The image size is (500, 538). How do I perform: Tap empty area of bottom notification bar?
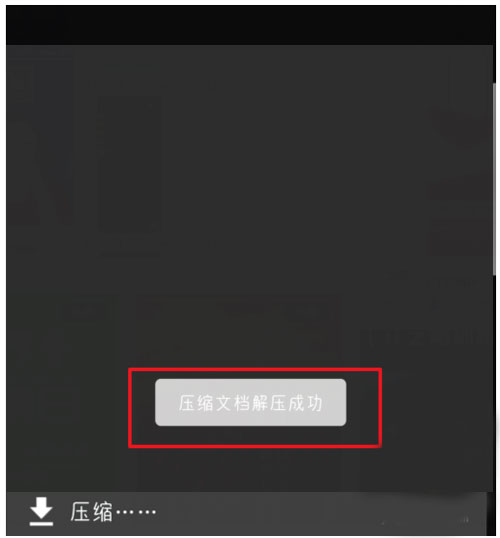coord(309,513)
